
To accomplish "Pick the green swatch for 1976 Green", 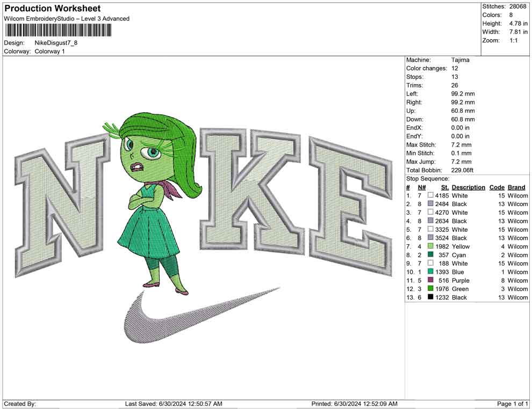I will 430,288.
